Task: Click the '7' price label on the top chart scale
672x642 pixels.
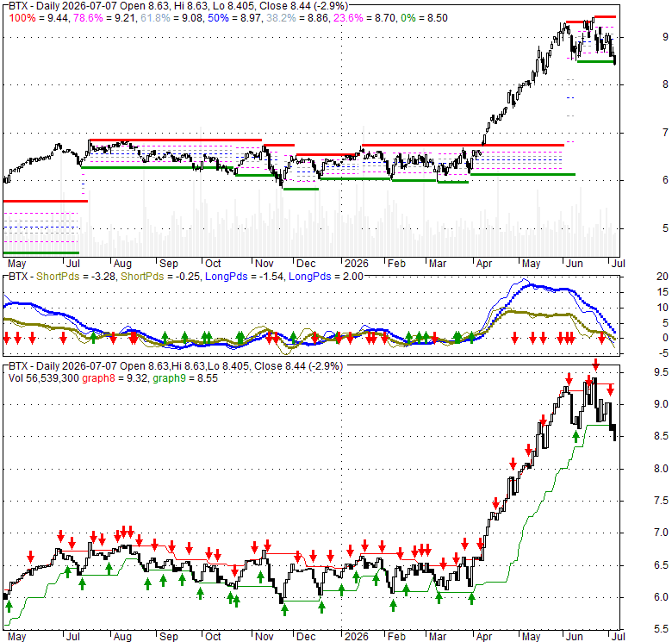Action: pos(665,133)
